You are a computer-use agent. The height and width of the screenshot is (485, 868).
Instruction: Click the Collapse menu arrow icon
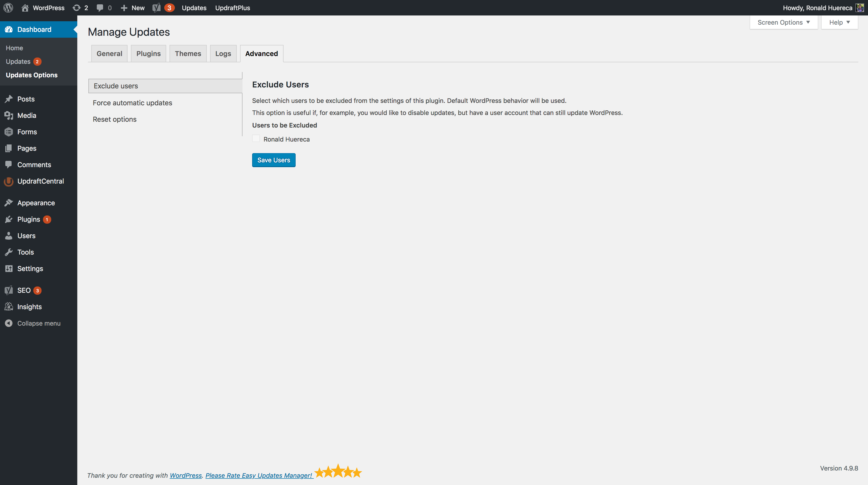[9, 323]
